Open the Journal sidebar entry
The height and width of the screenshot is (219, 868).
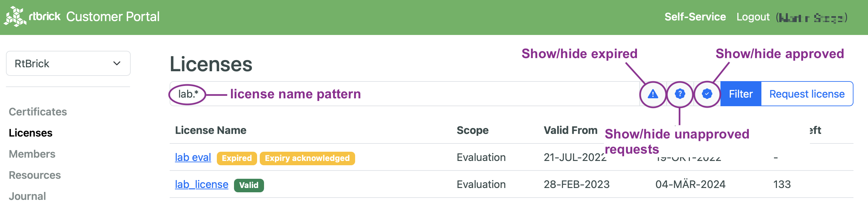click(x=27, y=197)
